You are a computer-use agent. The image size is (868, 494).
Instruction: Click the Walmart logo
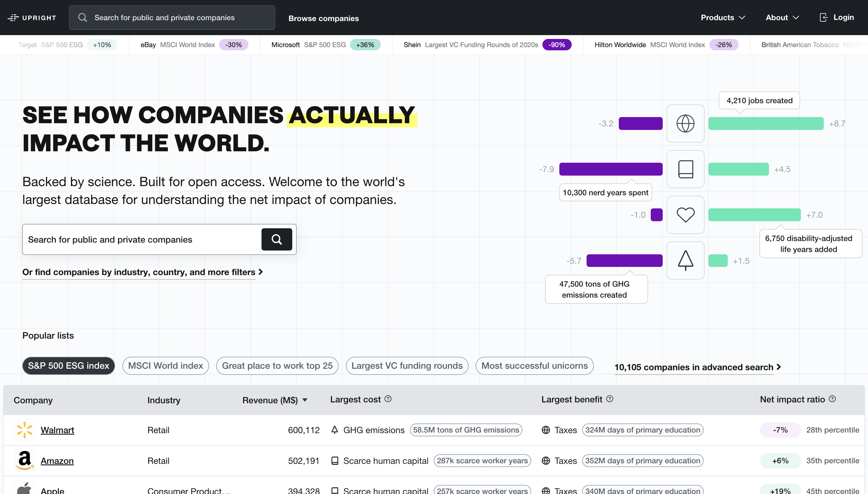tap(24, 430)
